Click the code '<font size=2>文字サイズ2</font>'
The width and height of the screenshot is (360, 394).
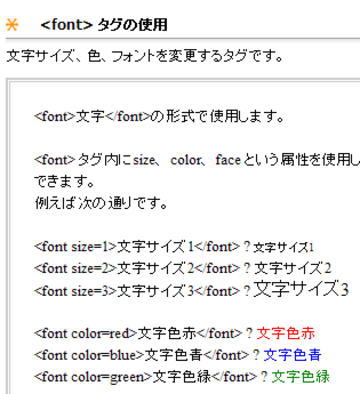click(x=137, y=268)
